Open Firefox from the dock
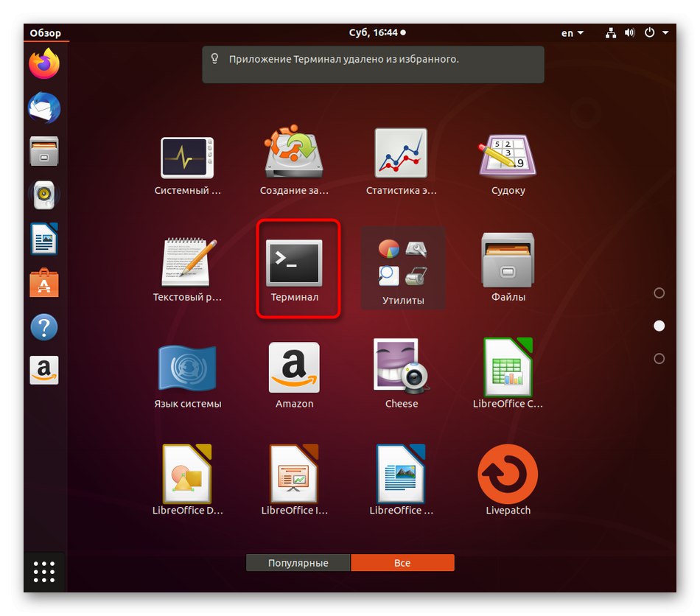This screenshot has height=616, width=700. (x=44, y=64)
